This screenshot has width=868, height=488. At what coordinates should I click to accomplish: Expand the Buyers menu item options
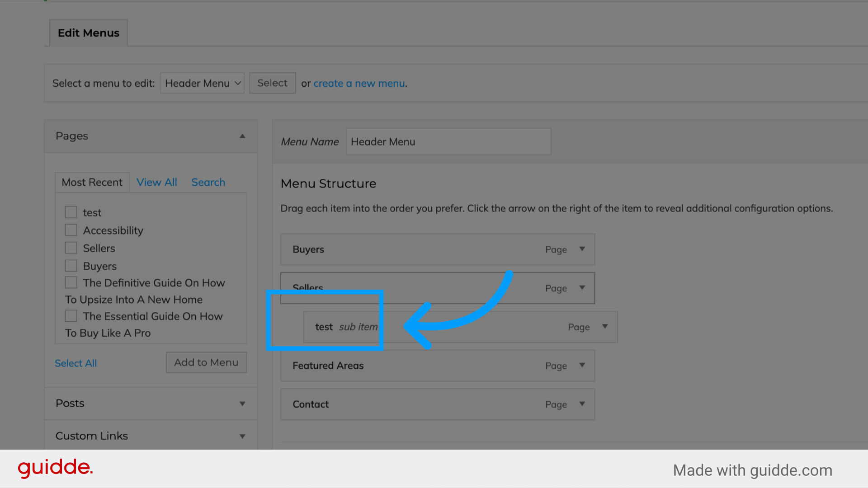[x=582, y=249]
